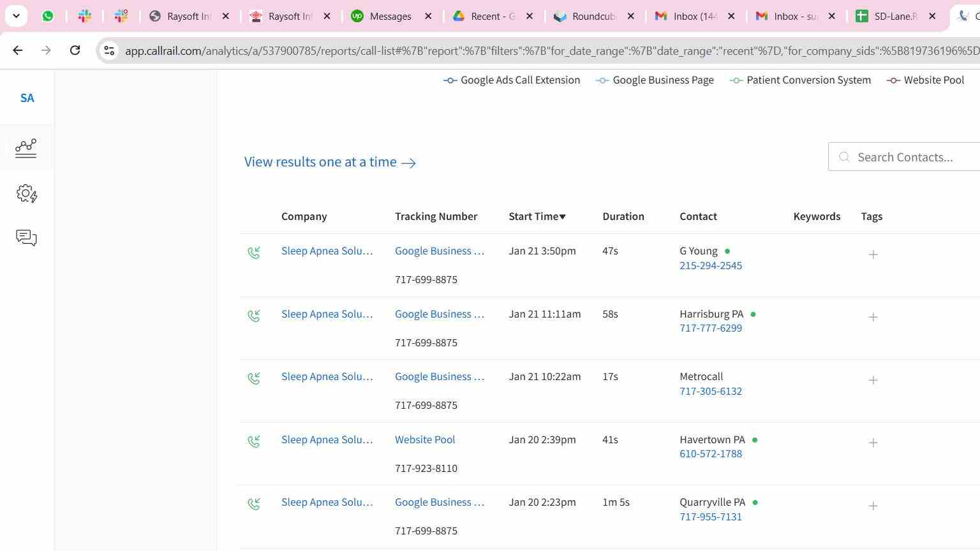Switch to the WhatsApp pinned tab
The image size is (980, 551).
(x=48, y=17)
